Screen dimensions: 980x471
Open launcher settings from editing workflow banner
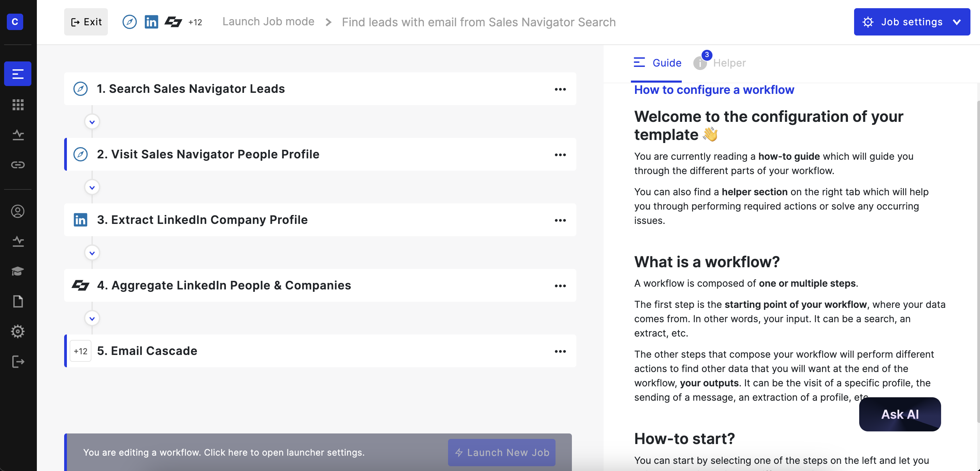[x=224, y=452]
